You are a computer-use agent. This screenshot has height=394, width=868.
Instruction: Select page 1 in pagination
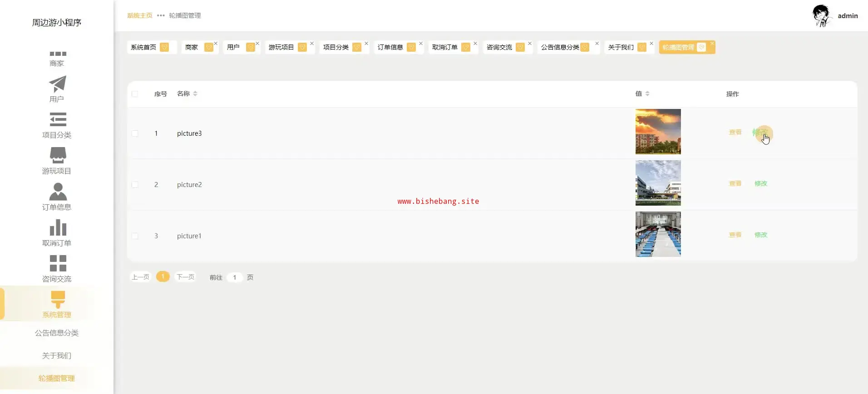(x=163, y=276)
